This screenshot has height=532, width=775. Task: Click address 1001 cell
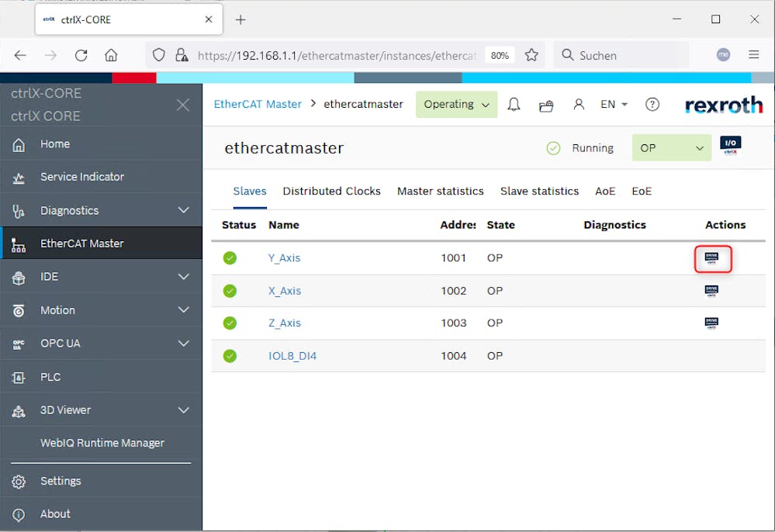click(x=453, y=258)
